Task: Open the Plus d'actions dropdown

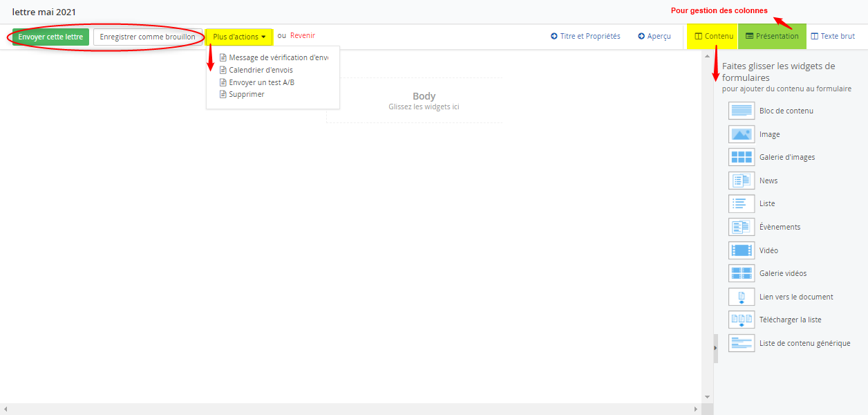Action: (x=239, y=37)
